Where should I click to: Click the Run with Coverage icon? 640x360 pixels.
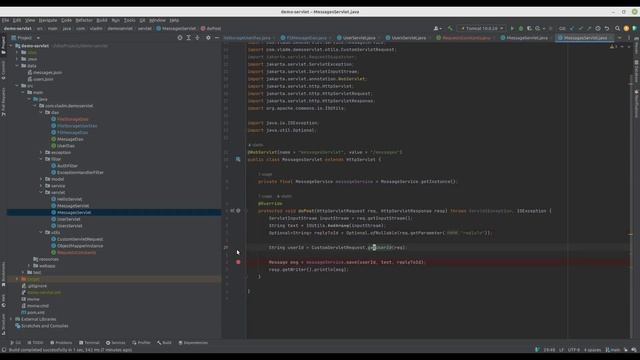[x=529, y=29]
